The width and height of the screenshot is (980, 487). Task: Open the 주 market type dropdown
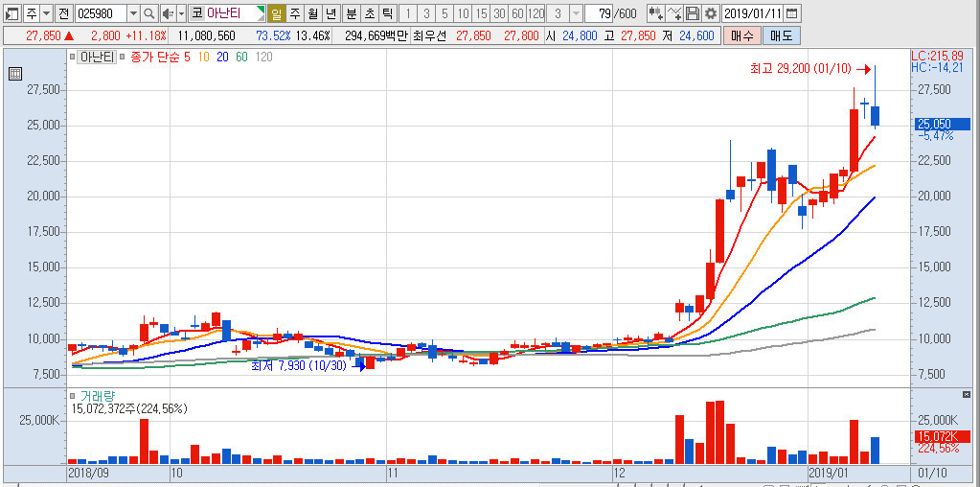pyautogui.click(x=47, y=13)
